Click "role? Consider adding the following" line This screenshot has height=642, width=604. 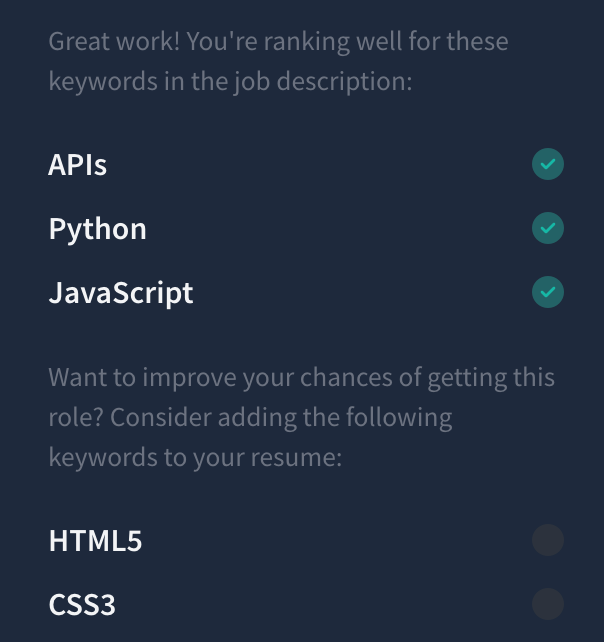pyautogui.click(x=250, y=418)
